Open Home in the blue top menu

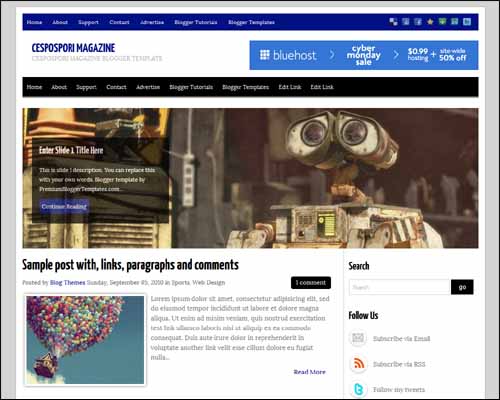click(x=34, y=22)
